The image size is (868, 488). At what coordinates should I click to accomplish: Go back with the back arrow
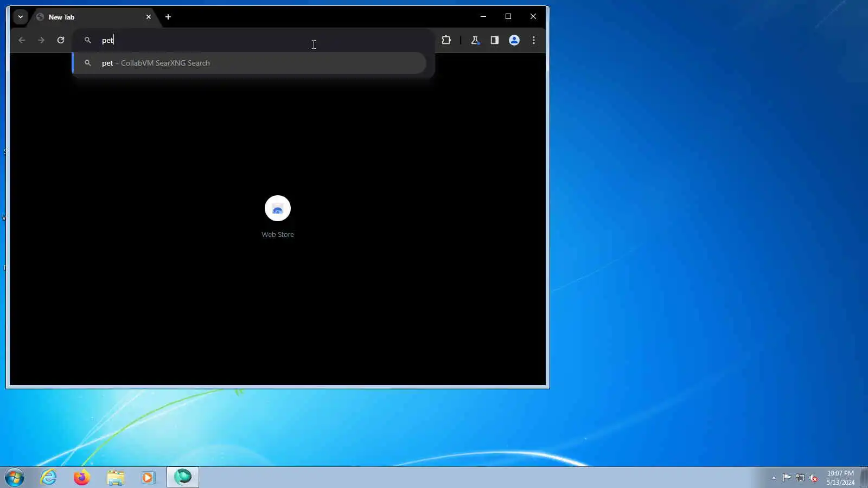(22, 40)
